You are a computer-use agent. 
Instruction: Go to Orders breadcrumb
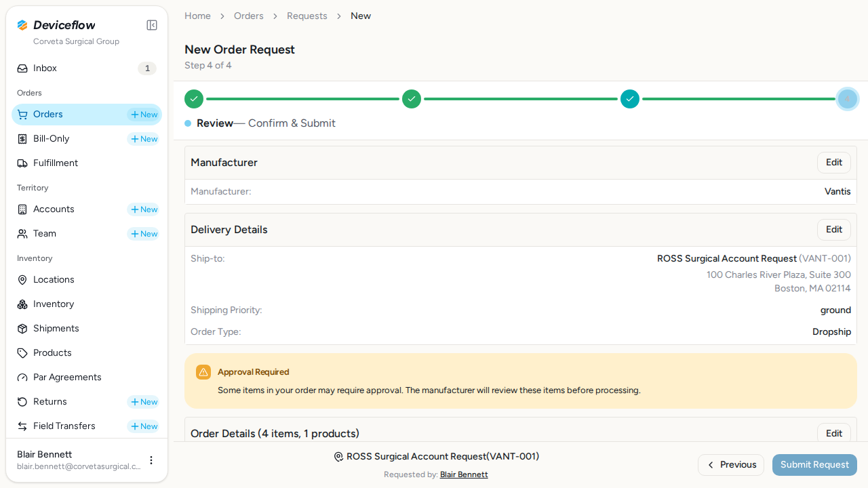tap(249, 16)
